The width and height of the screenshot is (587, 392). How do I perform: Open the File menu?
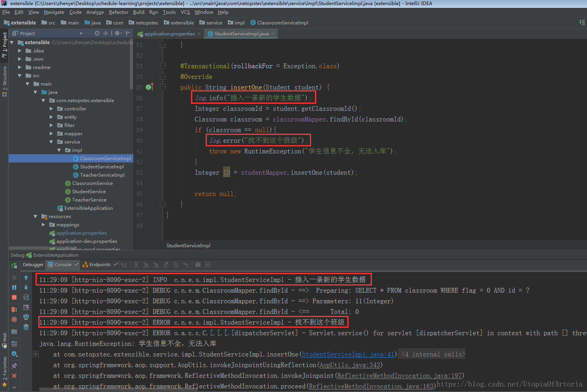tap(6, 12)
